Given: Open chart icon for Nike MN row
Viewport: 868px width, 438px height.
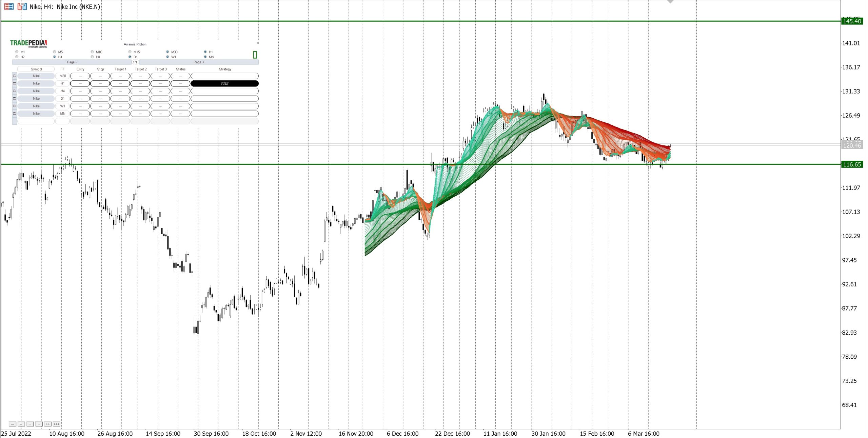Looking at the screenshot, I should tap(15, 114).
